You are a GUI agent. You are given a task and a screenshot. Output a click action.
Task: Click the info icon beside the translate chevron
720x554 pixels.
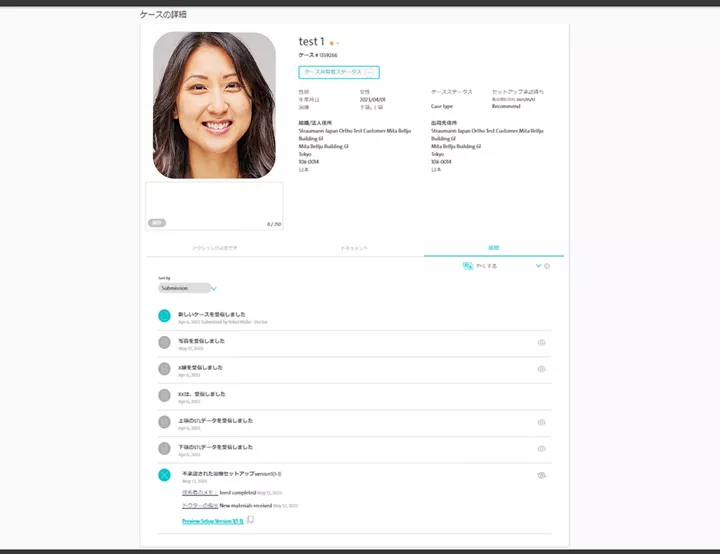[547, 266]
